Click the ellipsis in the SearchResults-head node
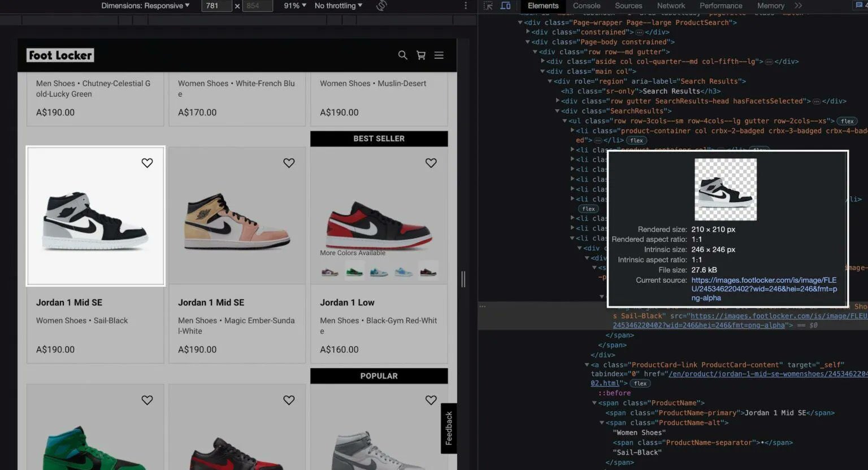This screenshot has height=470, width=868. pos(817,101)
